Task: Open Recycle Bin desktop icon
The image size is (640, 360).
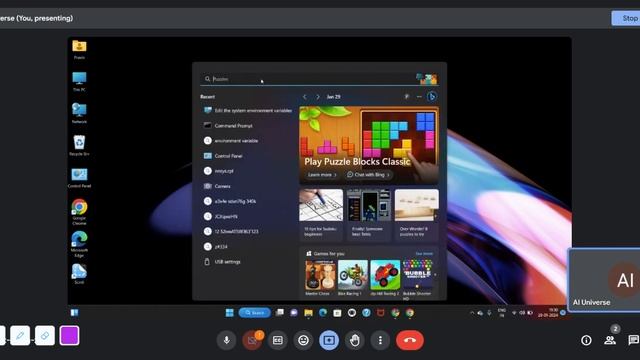Action: (x=79, y=145)
